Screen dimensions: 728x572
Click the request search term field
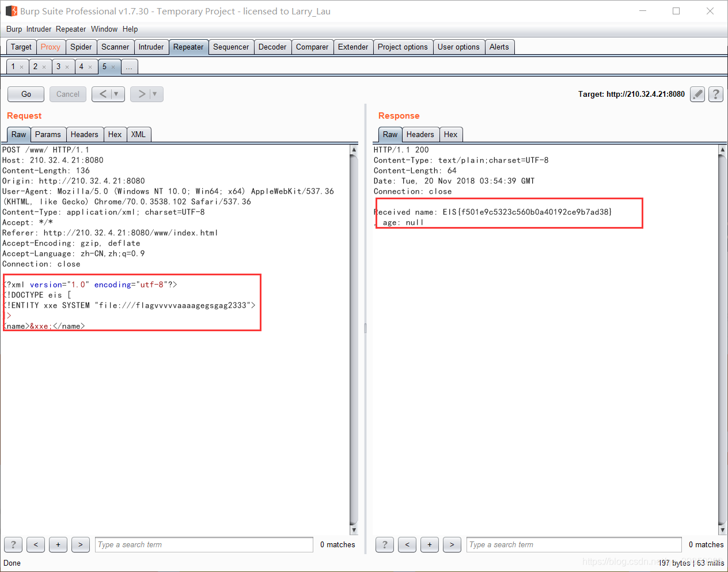pos(204,544)
